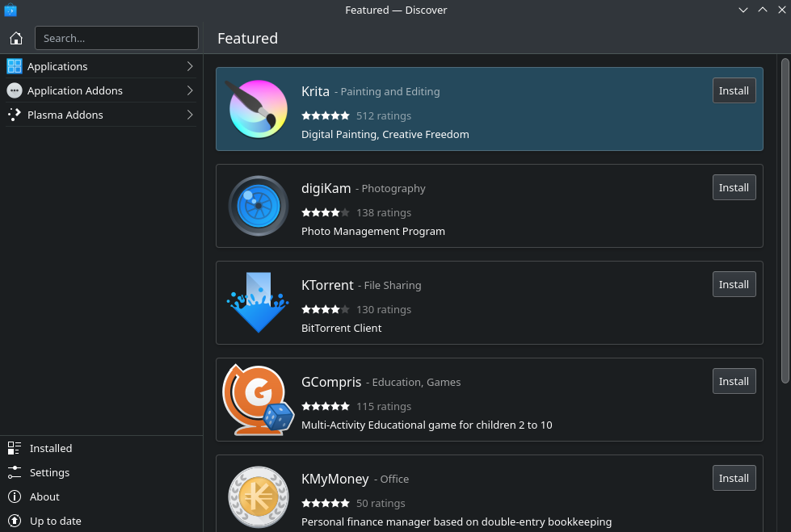Image resolution: width=791 pixels, height=532 pixels.
Task: Click GCompris's star rating
Action: coord(326,406)
